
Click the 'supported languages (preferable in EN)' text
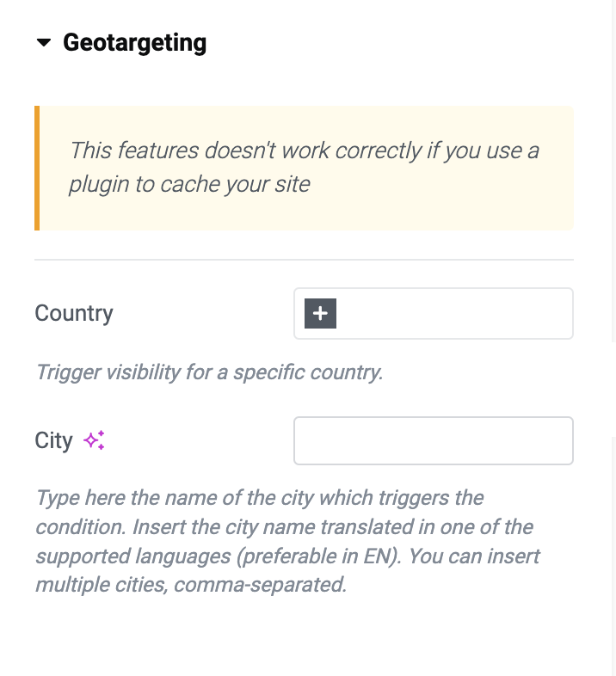pyautogui.click(x=219, y=556)
